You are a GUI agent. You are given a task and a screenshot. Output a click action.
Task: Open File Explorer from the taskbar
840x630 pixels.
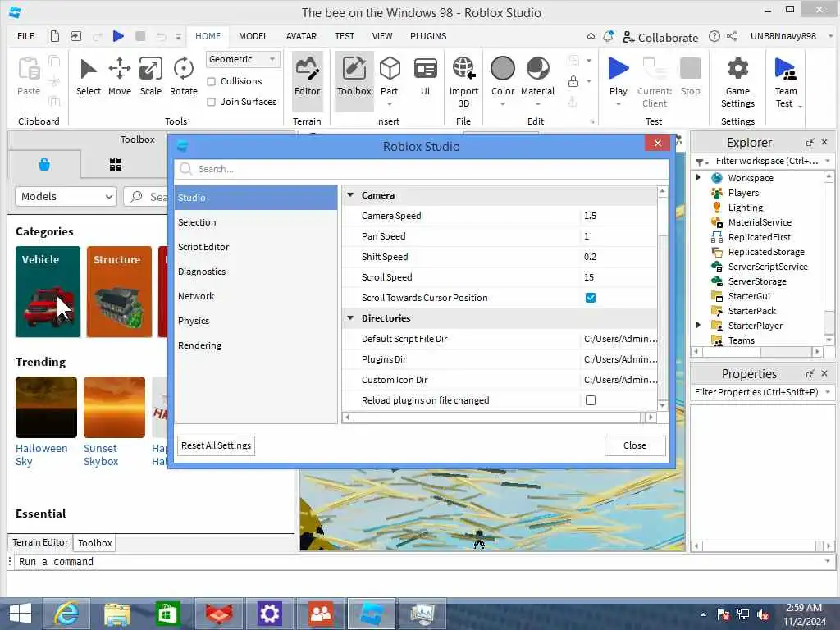click(x=116, y=614)
